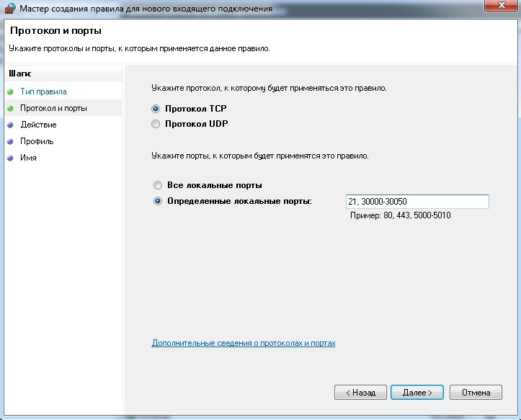Viewport: 521px width, 420px height.
Task: Click the text Укажите порты, к которым будет применятся
Action: [260, 156]
